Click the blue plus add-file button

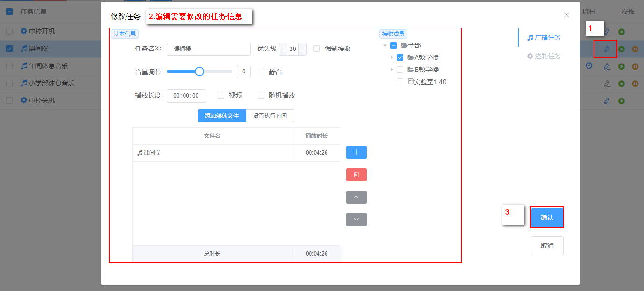click(x=356, y=152)
